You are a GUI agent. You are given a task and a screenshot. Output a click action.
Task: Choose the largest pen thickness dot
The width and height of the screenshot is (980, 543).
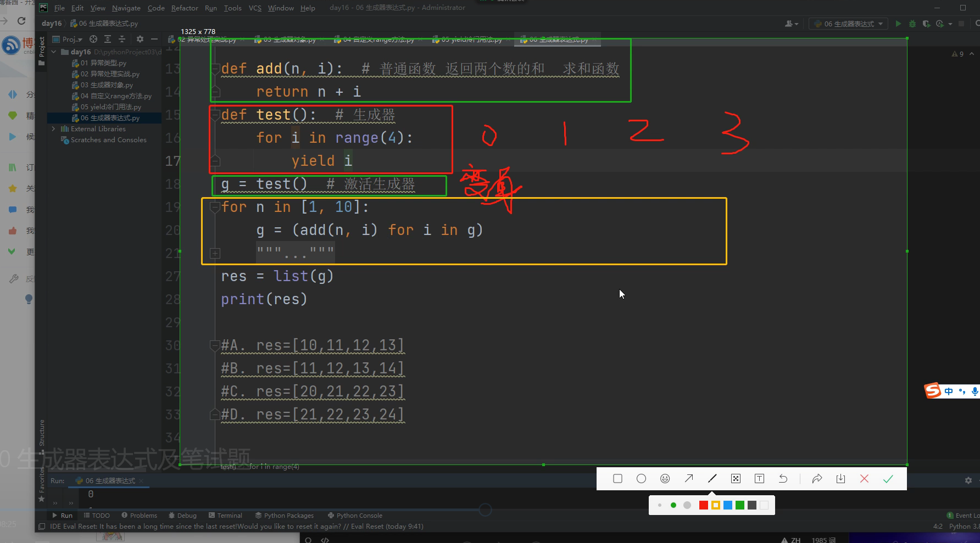(x=687, y=505)
